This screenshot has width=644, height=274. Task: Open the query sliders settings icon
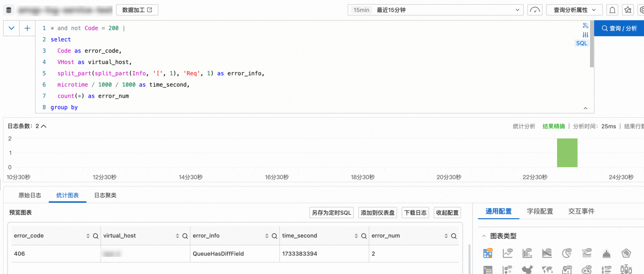[x=585, y=35]
